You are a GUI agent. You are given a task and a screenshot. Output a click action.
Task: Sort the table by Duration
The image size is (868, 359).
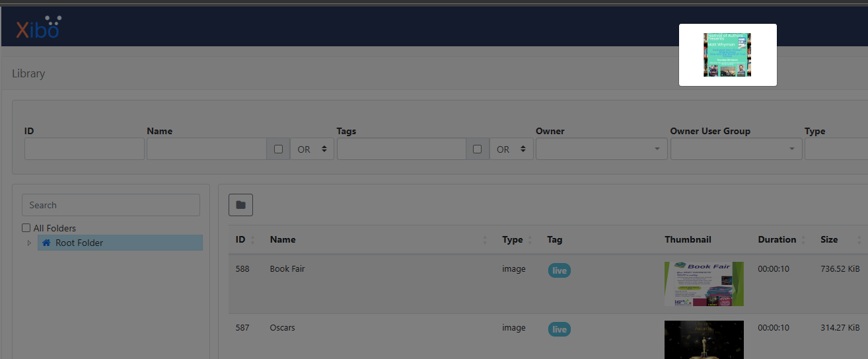pos(804,240)
